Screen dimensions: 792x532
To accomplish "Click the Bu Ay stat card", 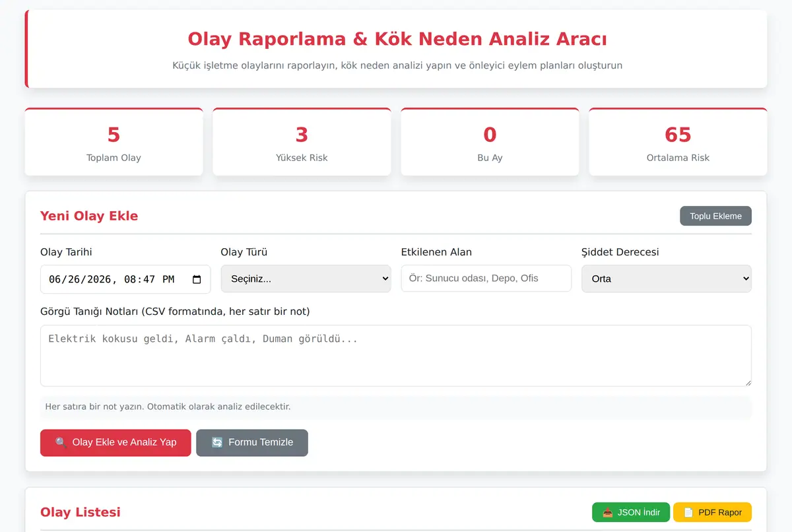I will (x=490, y=142).
